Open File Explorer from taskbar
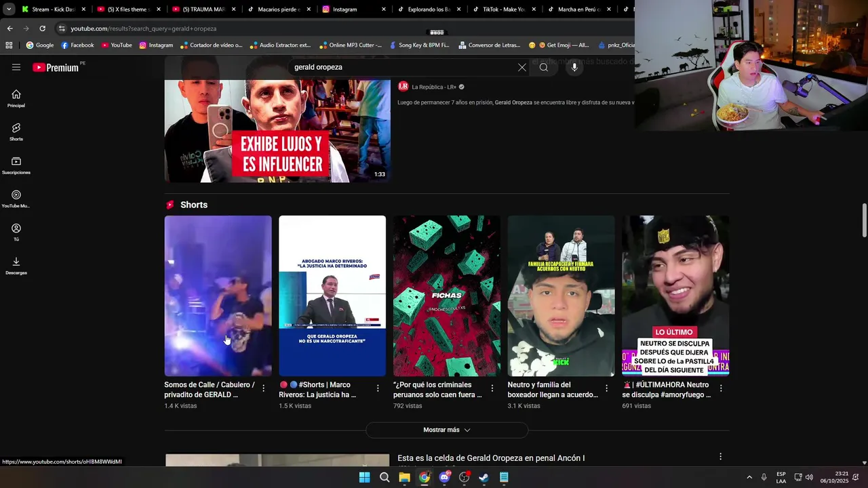This screenshot has height=488, width=868. pyautogui.click(x=404, y=477)
